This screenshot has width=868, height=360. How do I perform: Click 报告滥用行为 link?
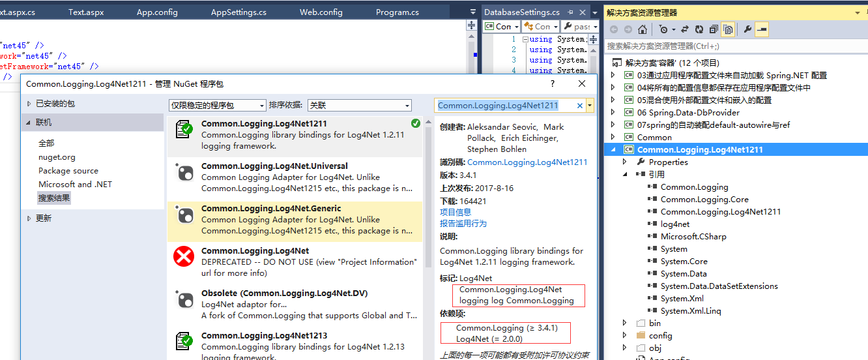click(x=463, y=223)
